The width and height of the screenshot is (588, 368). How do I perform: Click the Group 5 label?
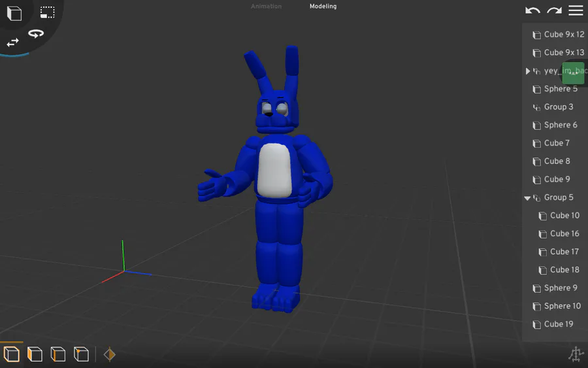click(x=559, y=197)
